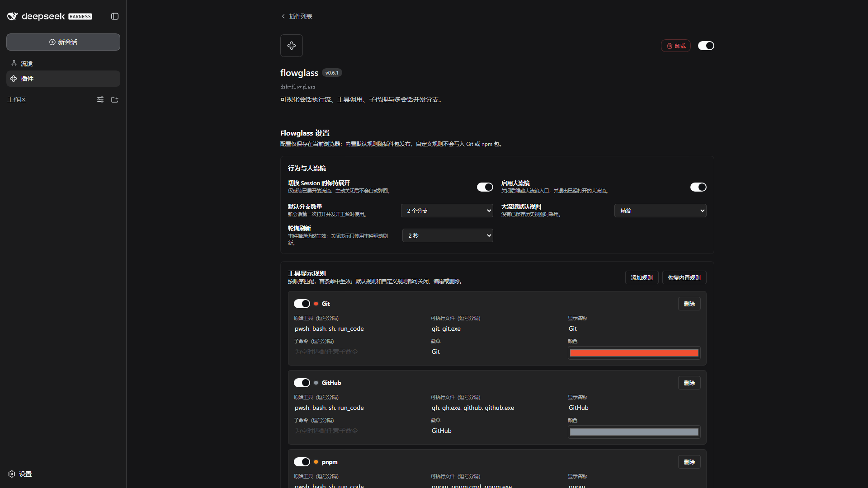Edit the Git 可执行文件 field

tap(497, 328)
